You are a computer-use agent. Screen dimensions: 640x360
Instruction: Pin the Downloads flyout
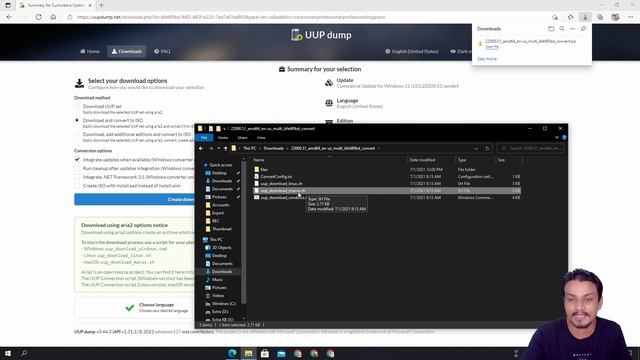point(583,29)
